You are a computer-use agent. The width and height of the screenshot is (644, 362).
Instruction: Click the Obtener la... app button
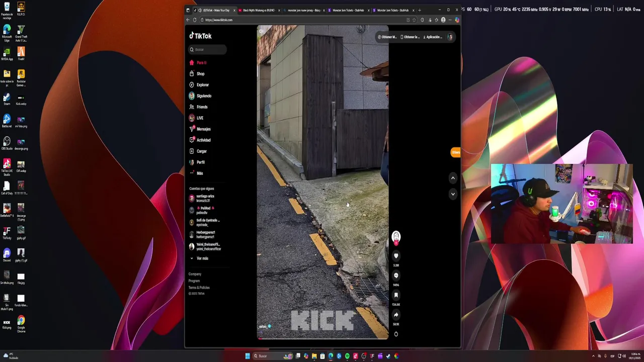click(x=410, y=37)
